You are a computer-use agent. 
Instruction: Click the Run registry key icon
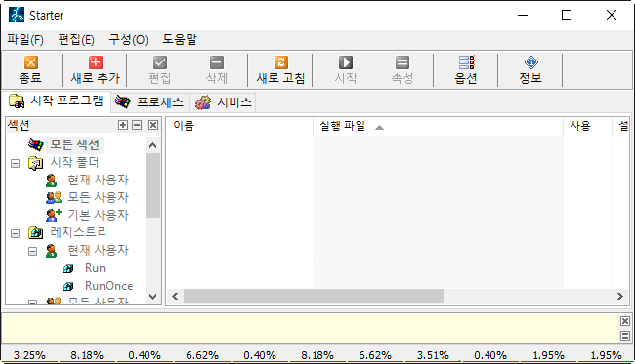[x=68, y=268]
